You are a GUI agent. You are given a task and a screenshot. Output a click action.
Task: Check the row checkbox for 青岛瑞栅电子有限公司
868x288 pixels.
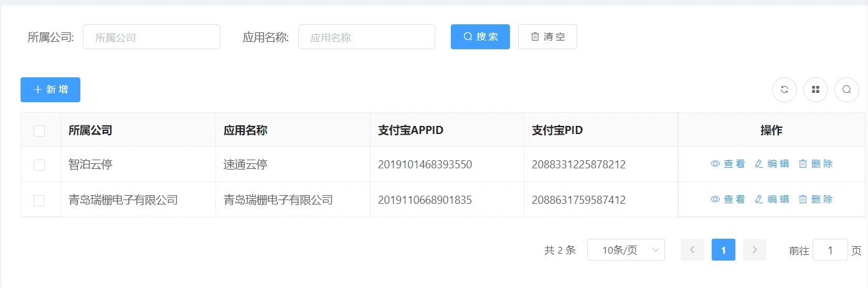tap(39, 201)
